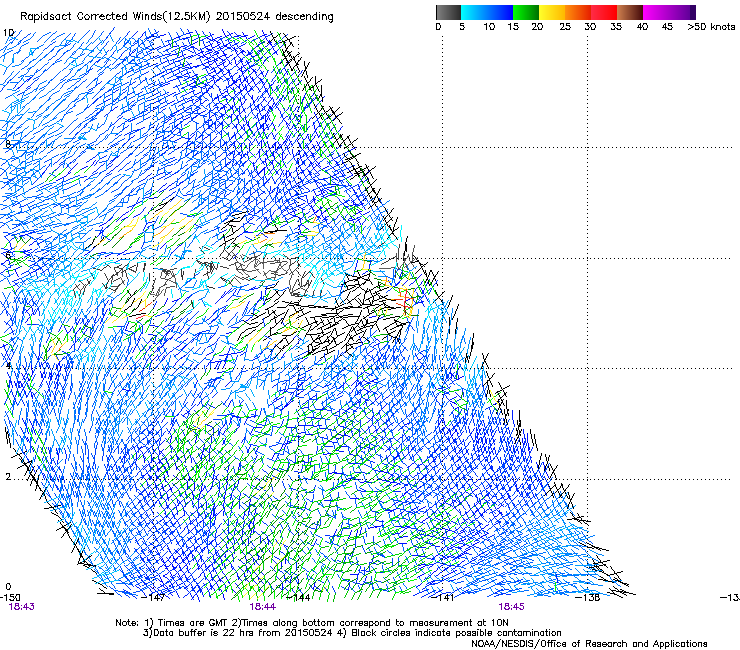Click the '20' legend scale label
Image resolution: width=740 pixels, height=650 pixels.
coord(537,27)
